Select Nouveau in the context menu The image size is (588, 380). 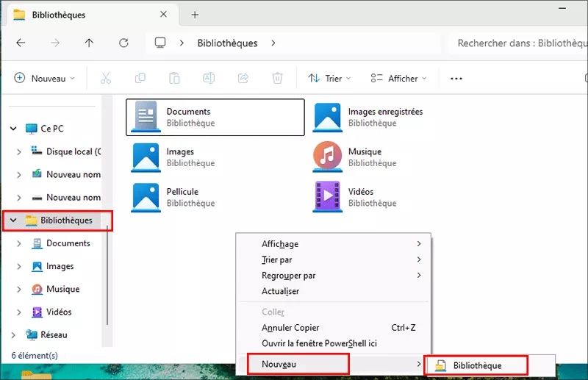[297, 364]
